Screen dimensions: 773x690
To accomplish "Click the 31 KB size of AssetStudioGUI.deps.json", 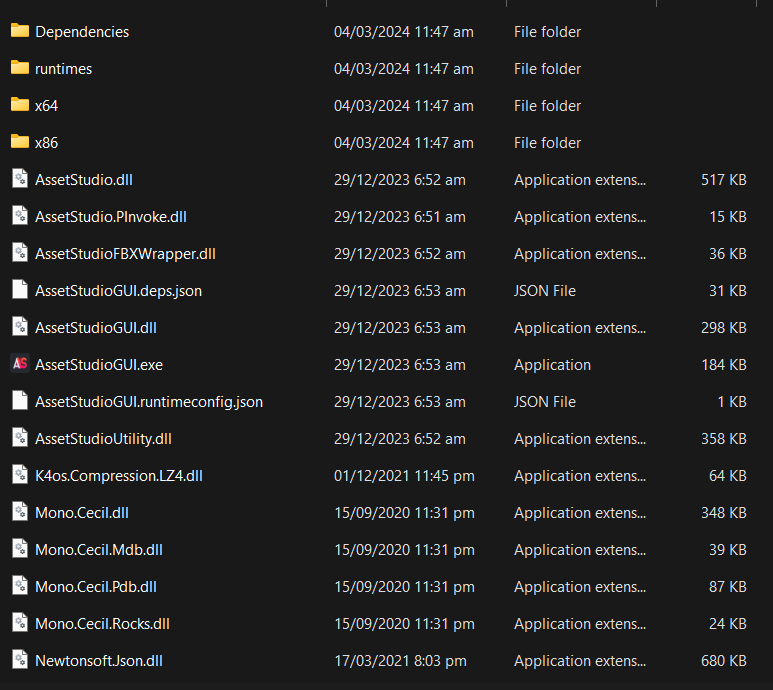I will point(728,291).
